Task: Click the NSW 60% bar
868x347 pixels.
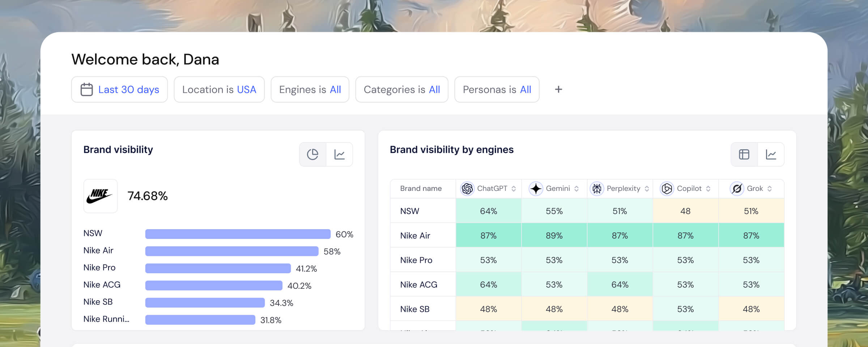Action: pos(238,234)
